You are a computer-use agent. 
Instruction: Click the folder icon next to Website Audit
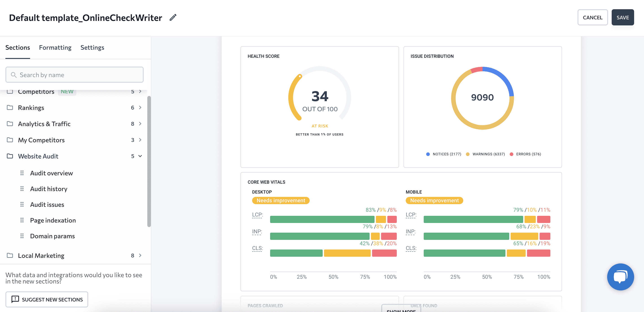[10, 156]
